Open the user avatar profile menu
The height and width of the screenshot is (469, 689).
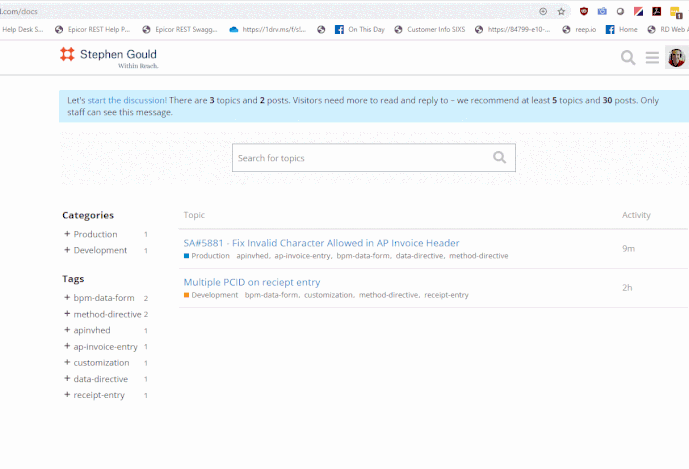676,58
